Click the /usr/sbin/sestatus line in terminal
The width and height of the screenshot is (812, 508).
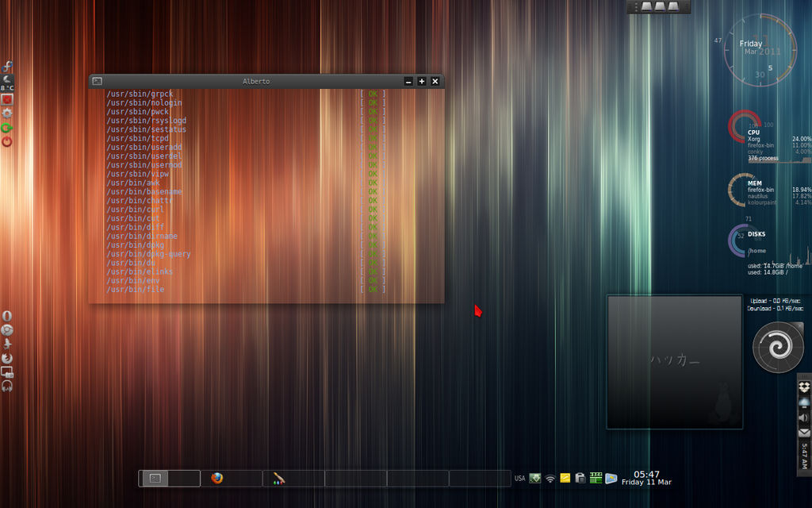tap(146, 129)
